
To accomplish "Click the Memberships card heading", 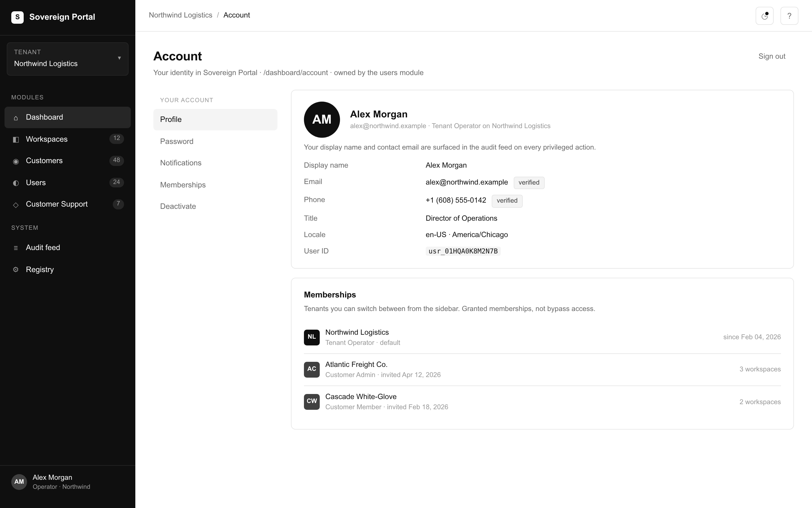I will (x=330, y=295).
